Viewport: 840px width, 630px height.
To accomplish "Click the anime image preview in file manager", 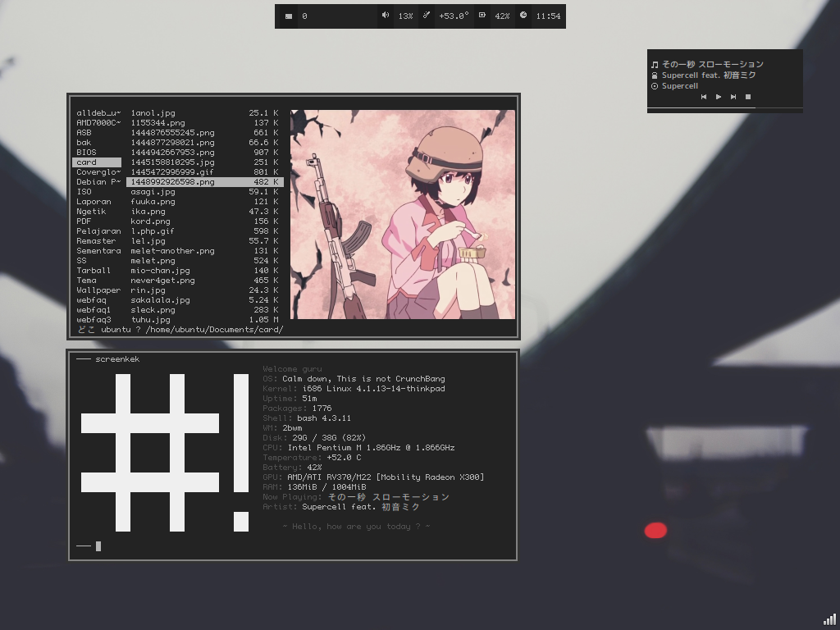I will [x=403, y=214].
